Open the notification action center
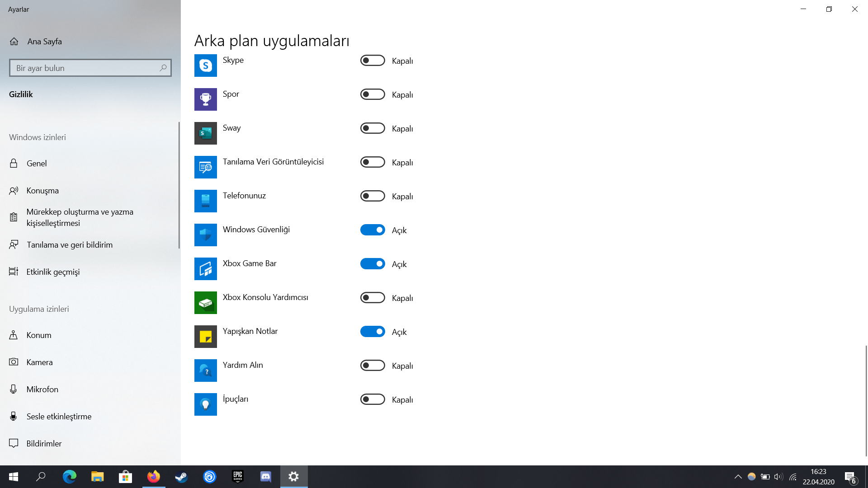 pyautogui.click(x=850, y=477)
